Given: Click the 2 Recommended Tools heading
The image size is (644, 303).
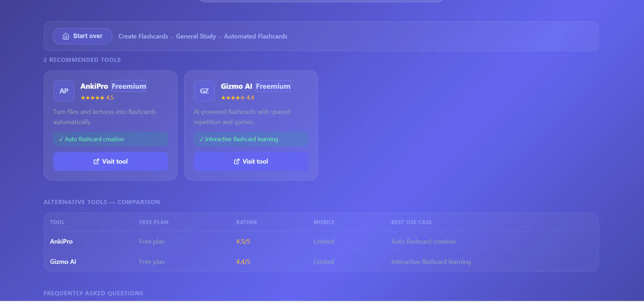Looking at the screenshot, I should coord(82,60).
